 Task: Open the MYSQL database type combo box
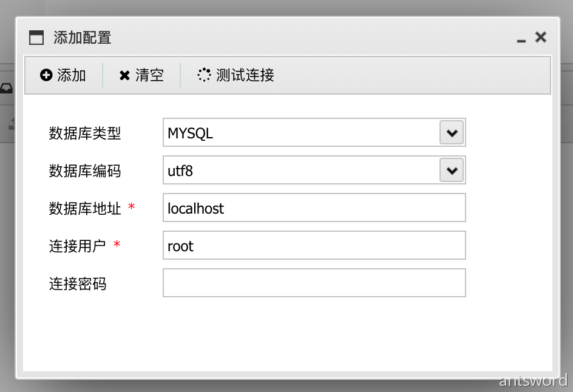300,133
